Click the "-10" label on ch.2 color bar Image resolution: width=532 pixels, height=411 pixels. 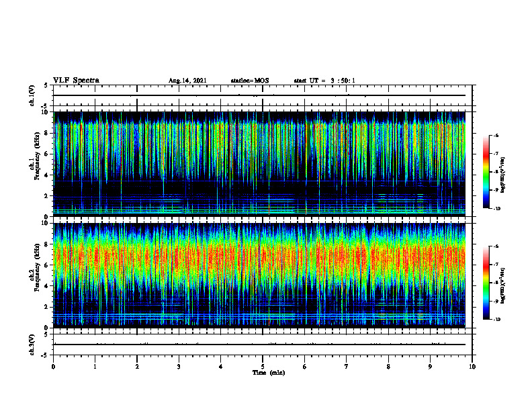[x=496, y=320]
